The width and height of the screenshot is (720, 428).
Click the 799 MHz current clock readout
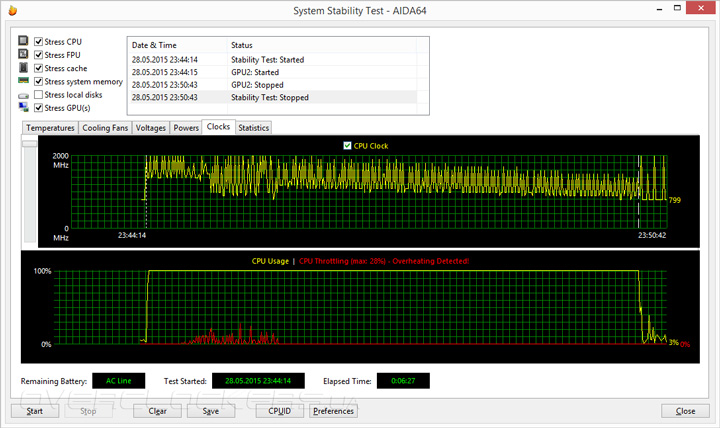[675, 200]
